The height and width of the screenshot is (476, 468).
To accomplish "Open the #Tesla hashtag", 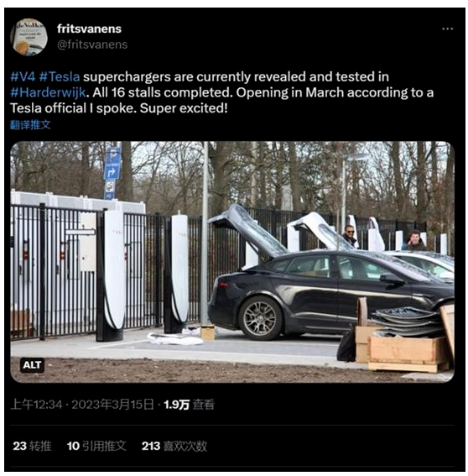I will click(60, 76).
